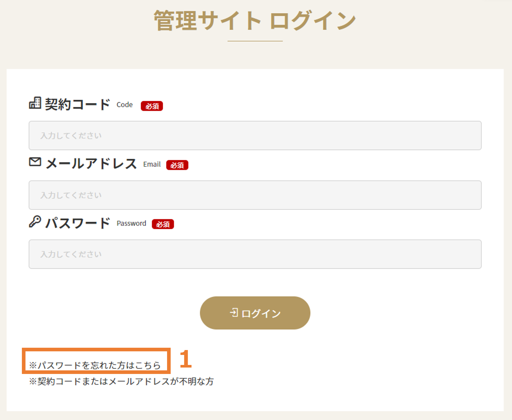
Task: Click the 必須 badge next to Code
Action: click(152, 106)
